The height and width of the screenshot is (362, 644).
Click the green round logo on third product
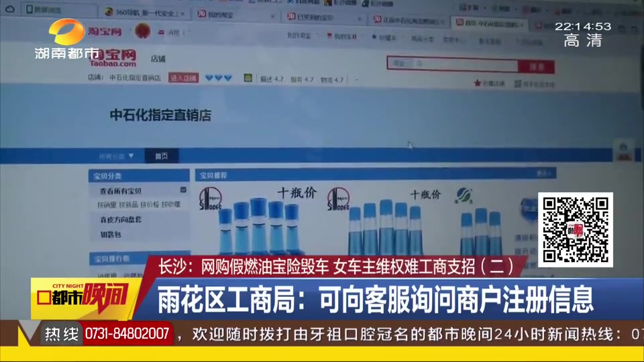[464, 196]
